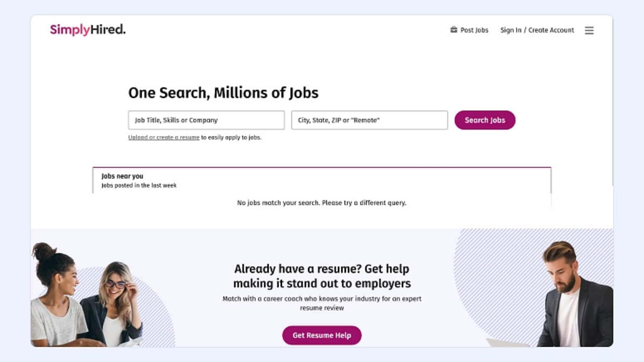Screen dimensions: 644x362
Task: Click the briefcase icon beside Post Jobs
Action: [453, 30]
